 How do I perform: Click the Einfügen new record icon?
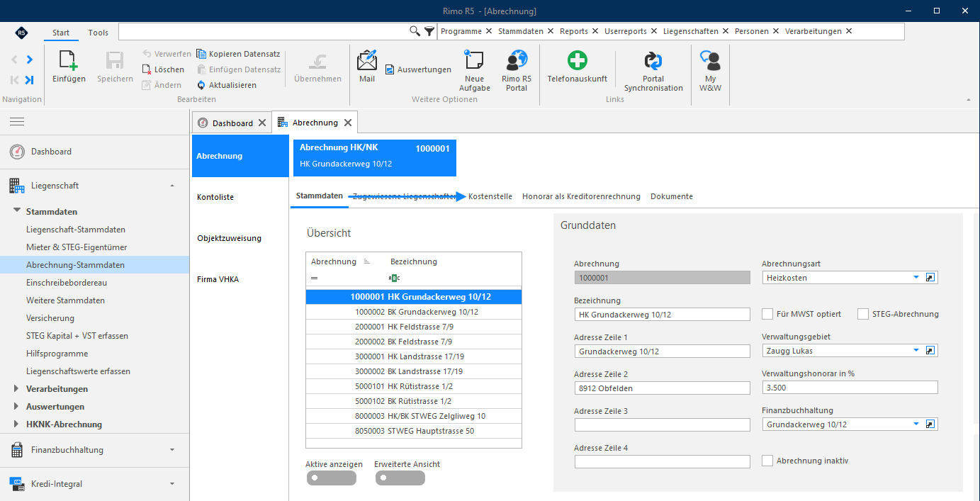coord(69,62)
